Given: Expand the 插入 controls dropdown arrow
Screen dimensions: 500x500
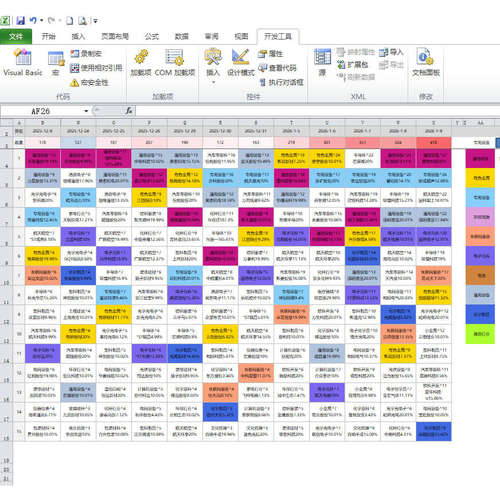Looking at the screenshot, I should [x=213, y=82].
